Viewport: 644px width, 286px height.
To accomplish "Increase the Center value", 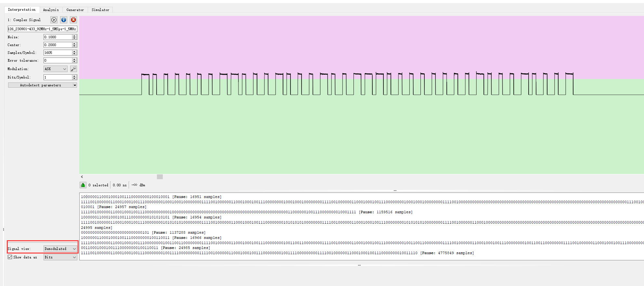I will coord(74,44).
